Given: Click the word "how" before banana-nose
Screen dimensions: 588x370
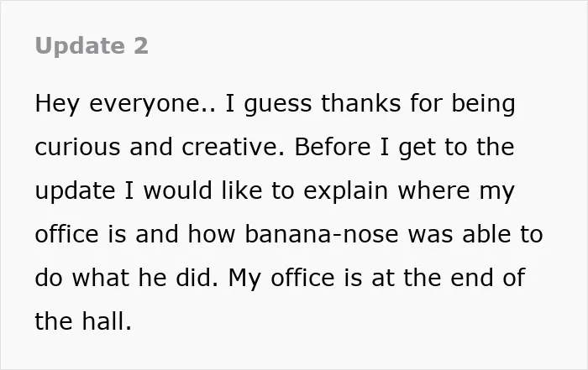Looking at the screenshot, I should pos(212,234).
